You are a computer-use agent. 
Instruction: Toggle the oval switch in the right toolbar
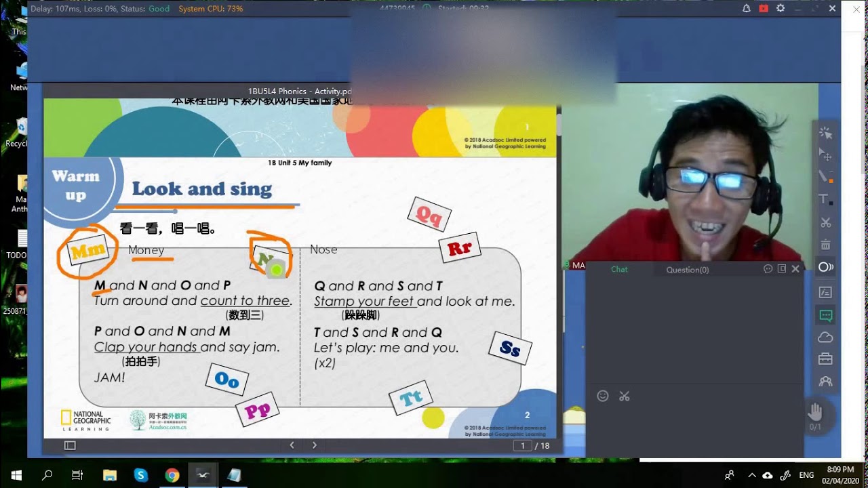(825, 267)
